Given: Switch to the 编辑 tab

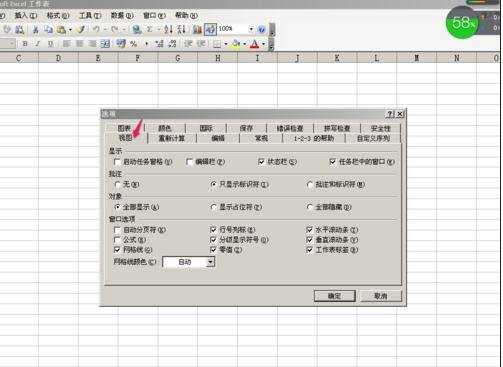Looking at the screenshot, I should click(218, 138).
